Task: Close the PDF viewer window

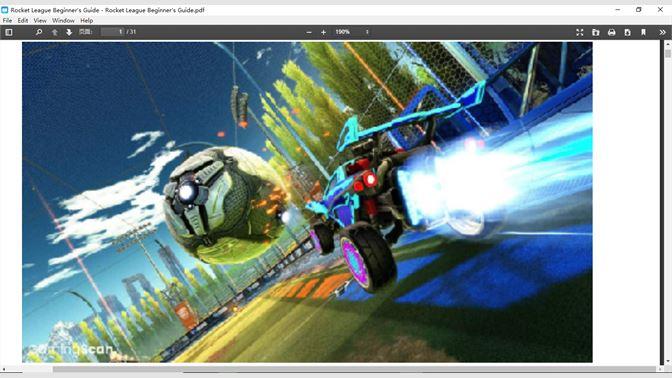Action: pos(660,9)
